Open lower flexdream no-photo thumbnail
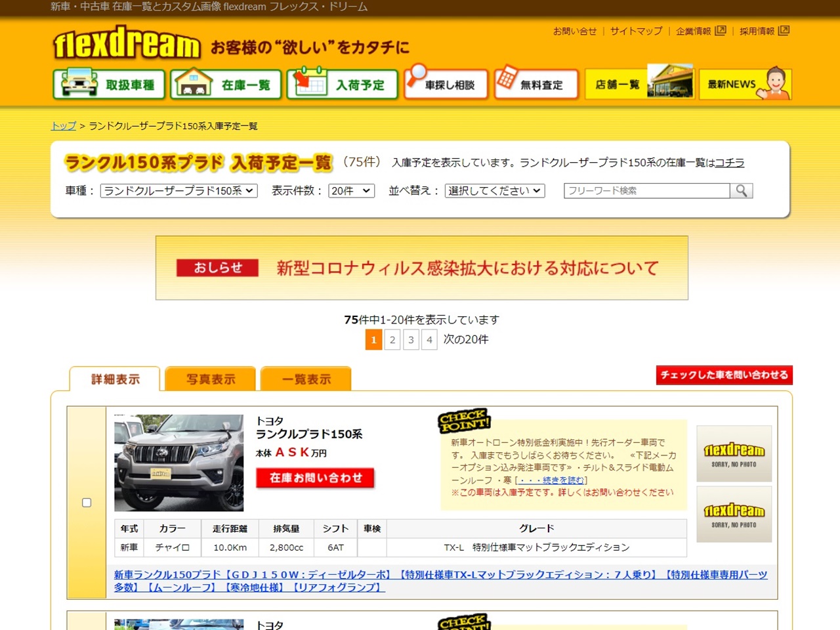The width and height of the screenshot is (840, 630). coord(734,514)
